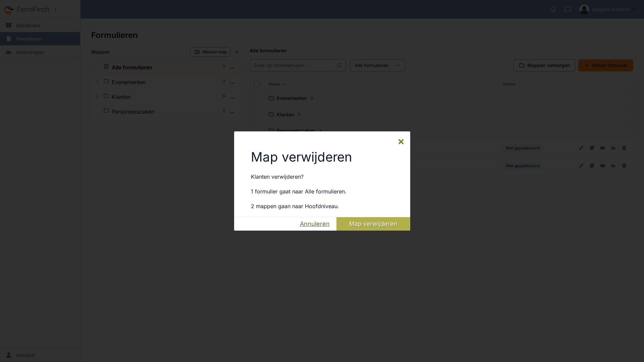Open the notifications bell

tap(553, 9)
